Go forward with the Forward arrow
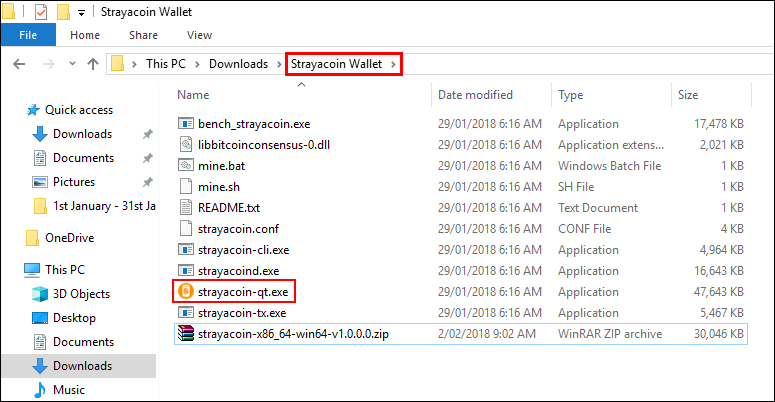The image size is (775, 402). (x=48, y=64)
